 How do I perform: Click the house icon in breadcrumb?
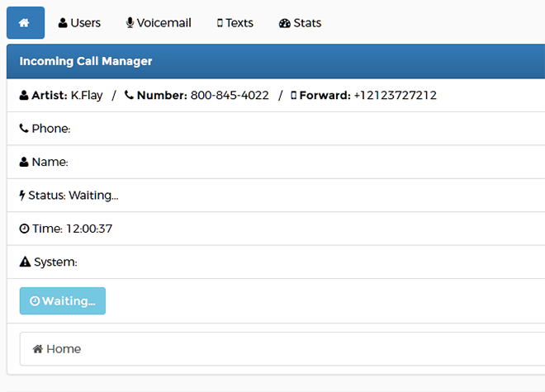(38, 348)
